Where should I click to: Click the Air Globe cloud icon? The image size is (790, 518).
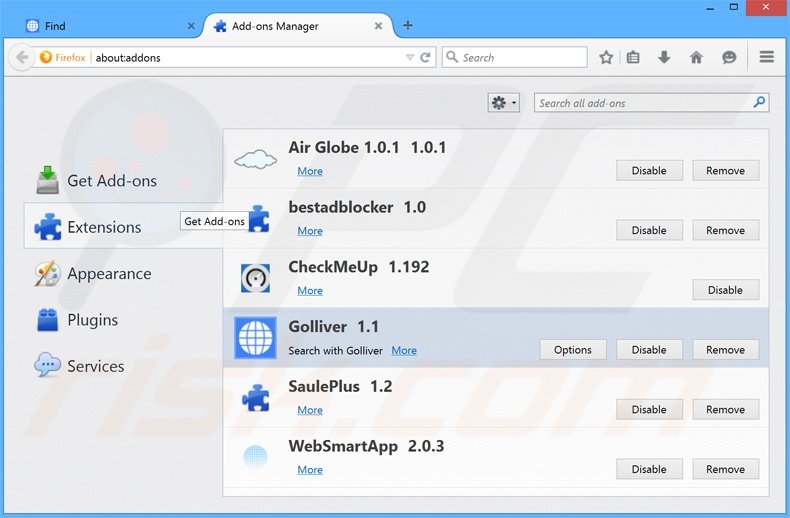pyautogui.click(x=255, y=159)
